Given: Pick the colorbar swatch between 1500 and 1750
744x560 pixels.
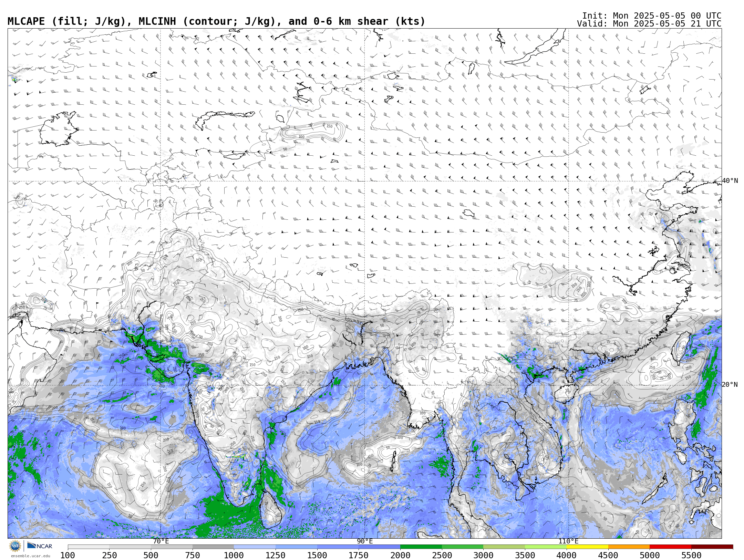Looking at the screenshot, I should (x=338, y=547).
